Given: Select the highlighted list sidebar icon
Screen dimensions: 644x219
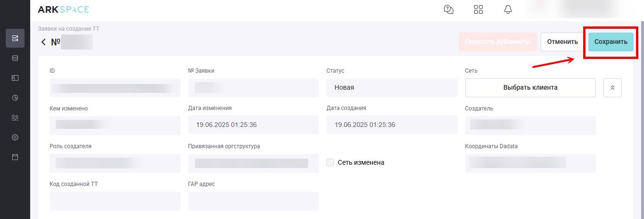Looking at the screenshot, I should 15,38.
